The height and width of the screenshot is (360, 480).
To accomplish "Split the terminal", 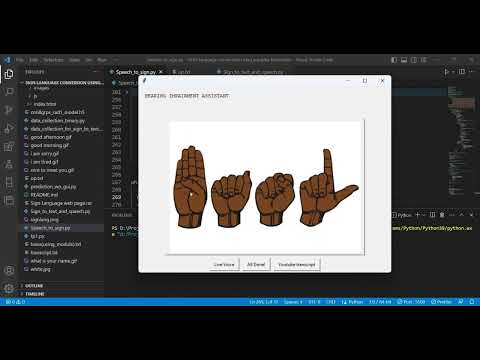I will (432, 215).
